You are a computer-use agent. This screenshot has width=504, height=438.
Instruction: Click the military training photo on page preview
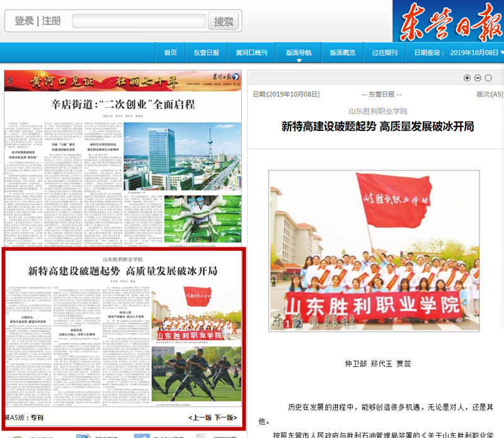pos(197,374)
